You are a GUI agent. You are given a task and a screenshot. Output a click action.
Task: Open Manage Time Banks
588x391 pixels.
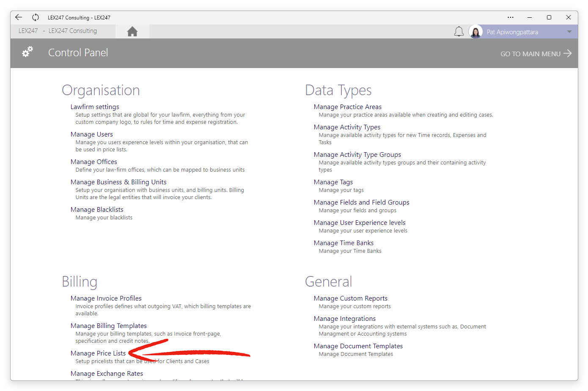coord(343,243)
